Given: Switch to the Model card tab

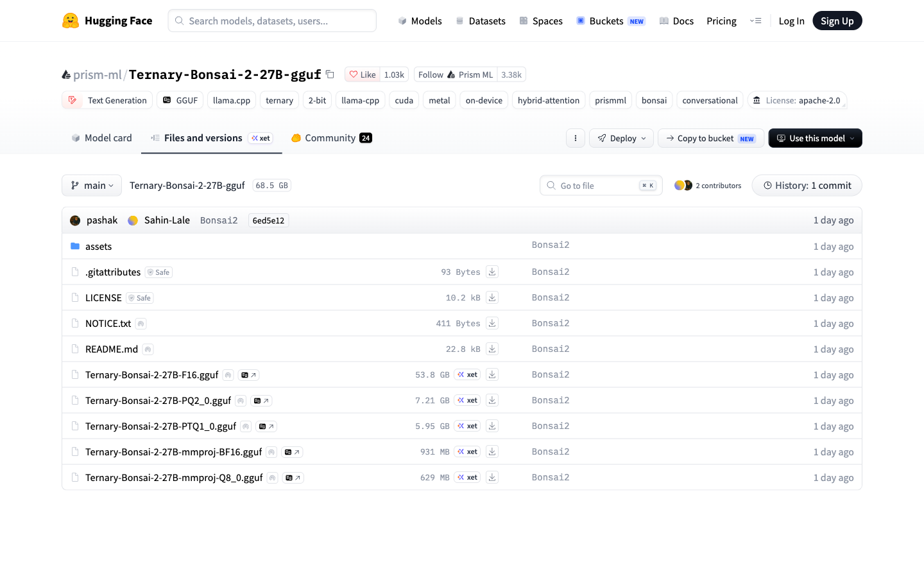Looking at the screenshot, I should [101, 138].
